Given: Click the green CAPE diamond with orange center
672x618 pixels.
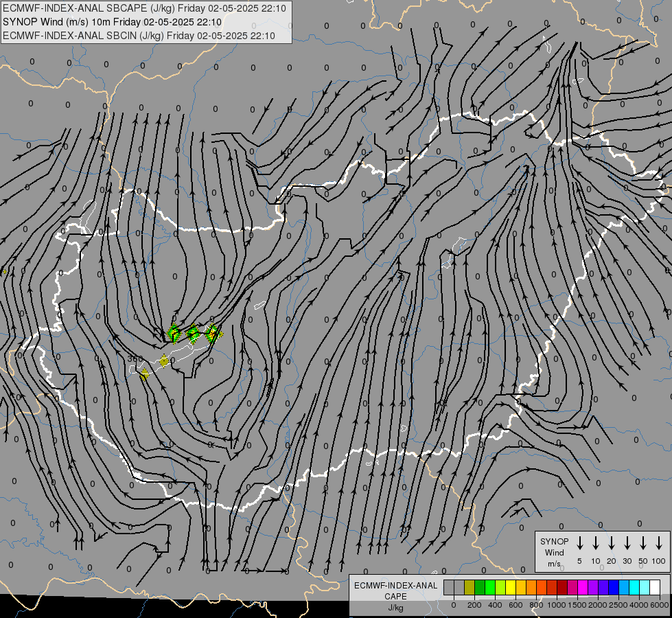Looking at the screenshot, I should tap(213, 333).
